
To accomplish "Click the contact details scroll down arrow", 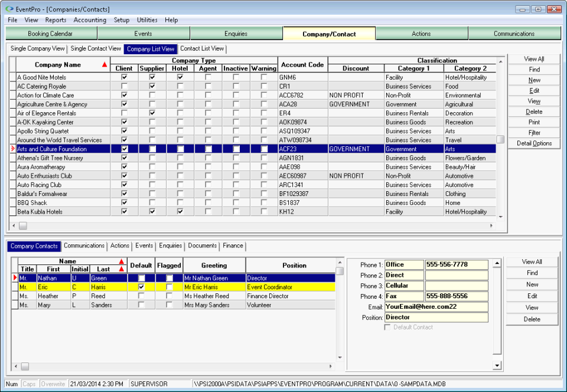I will point(497,365).
